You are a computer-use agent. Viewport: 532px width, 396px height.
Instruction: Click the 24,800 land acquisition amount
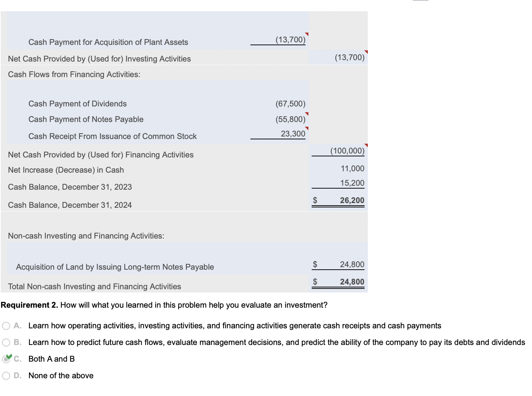pos(351,264)
